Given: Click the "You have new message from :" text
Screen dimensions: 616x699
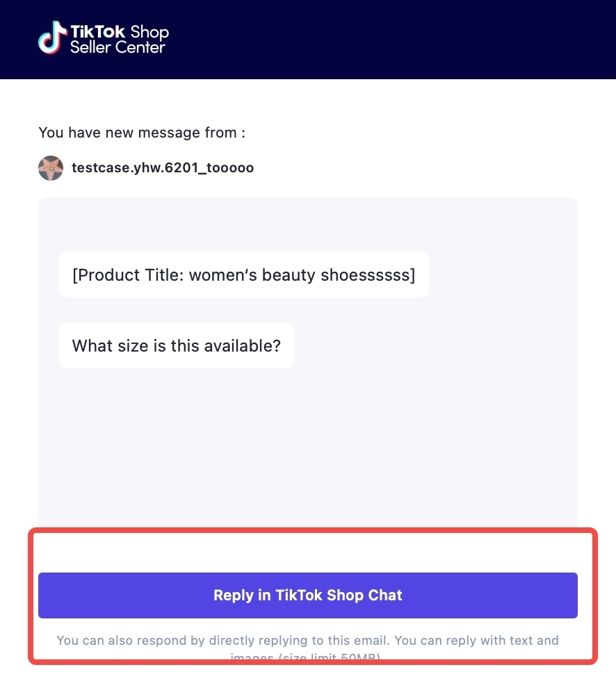Looking at the screenshot, I should pyautogui.click(x=142, y=133).
